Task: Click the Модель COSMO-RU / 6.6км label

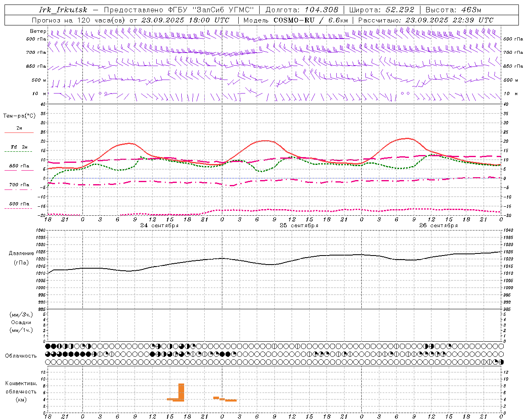Action: coord(295,20)
